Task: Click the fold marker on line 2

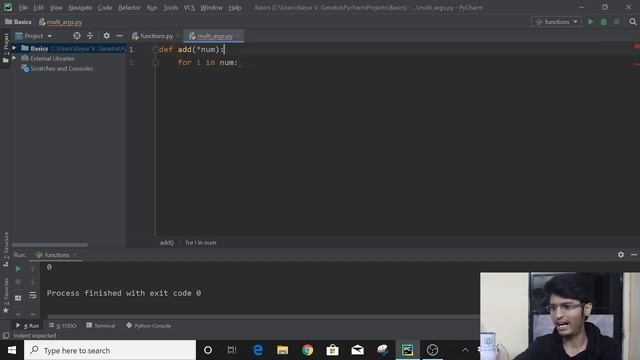Action: 155,62
